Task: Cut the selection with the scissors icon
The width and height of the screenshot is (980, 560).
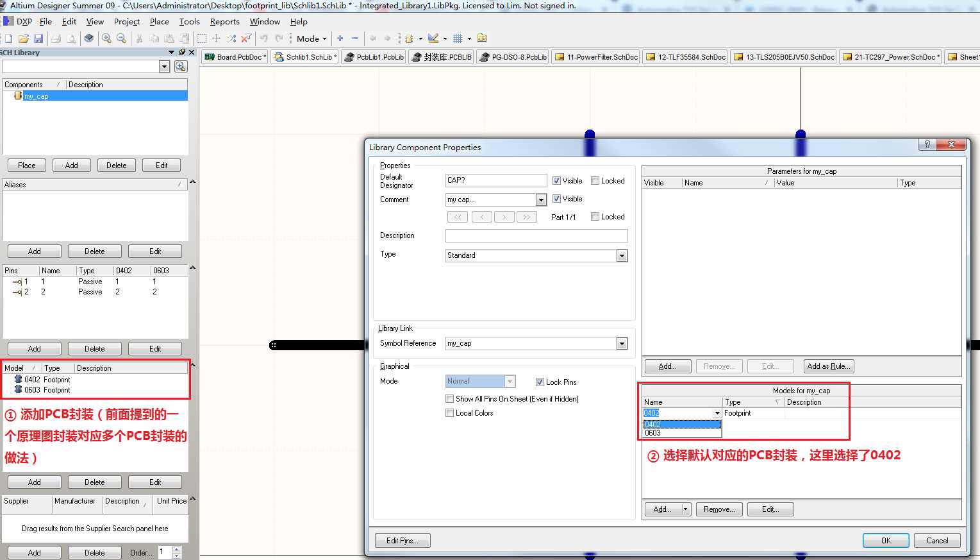Action: (139, 38)
